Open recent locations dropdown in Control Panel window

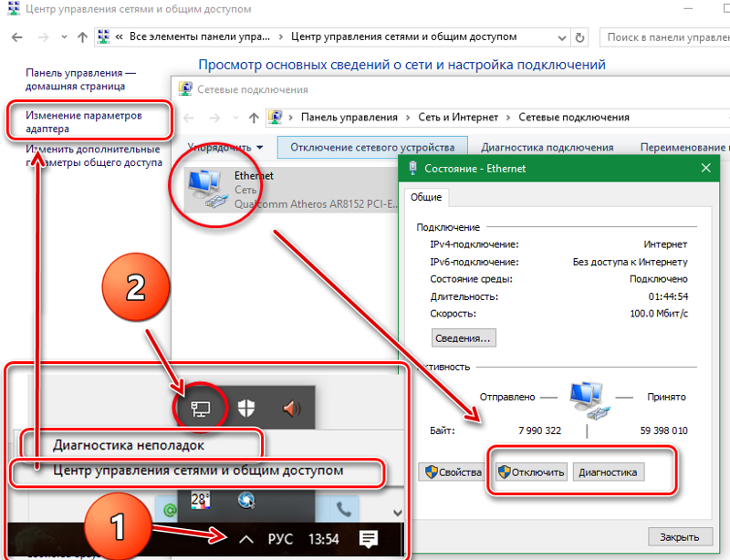(64, 37)
